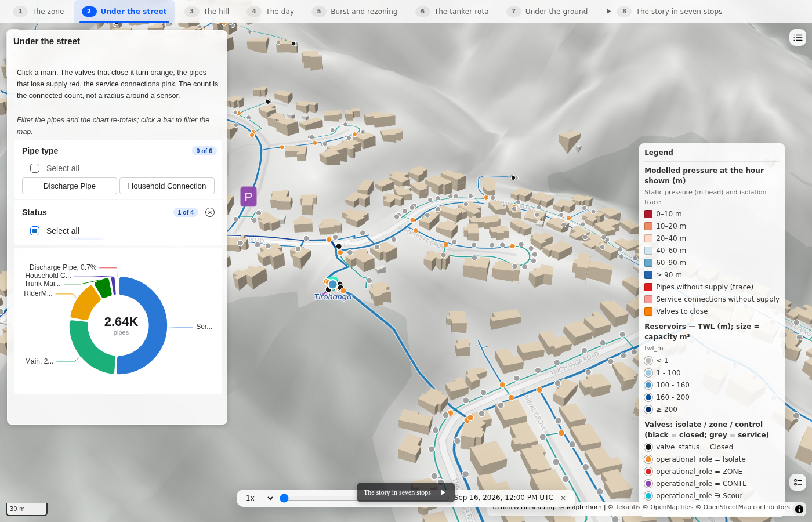812x522 pixels.
Task: Open the table of contents list icon
Action: (798, 38)
